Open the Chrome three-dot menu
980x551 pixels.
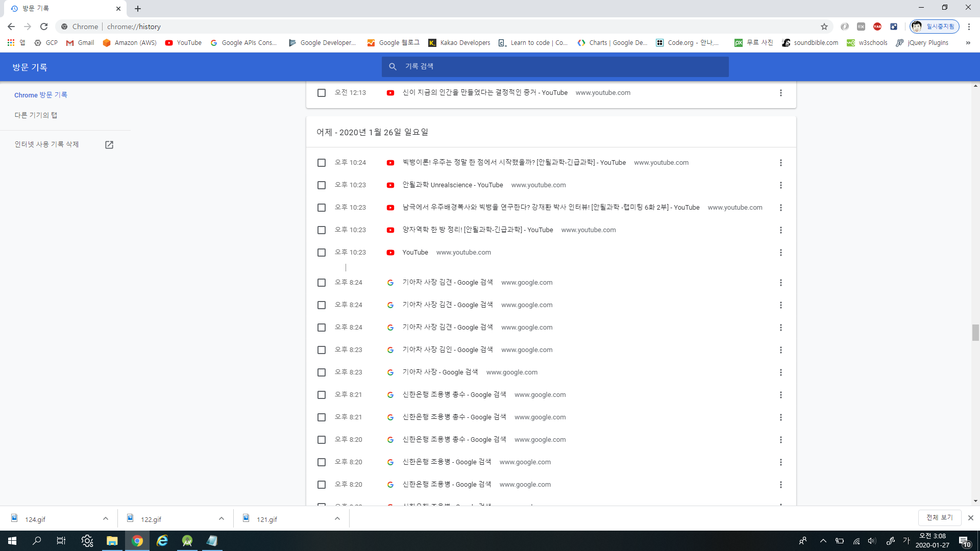click(x=969, y=27)
